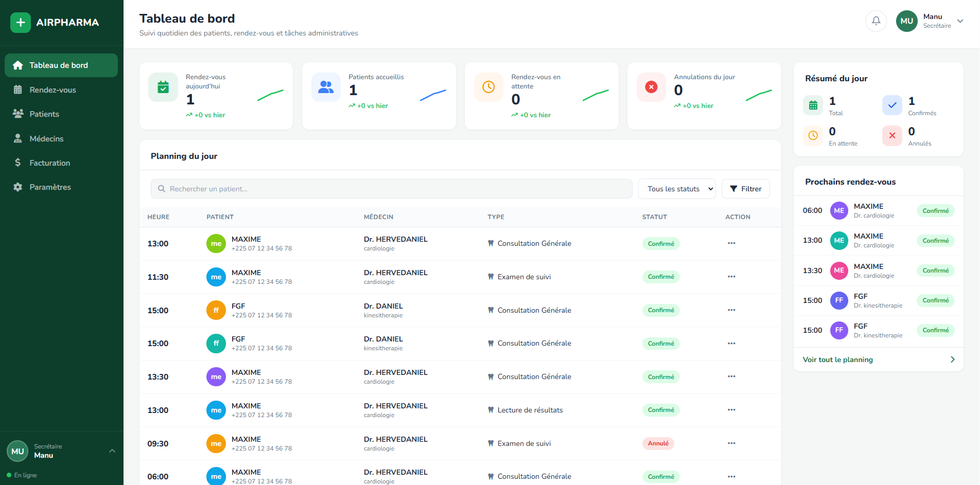The width and height of the screenshot is (980, 485).
Task: Navigate to Médecins in the sidebar
Action: pos(61,139)
